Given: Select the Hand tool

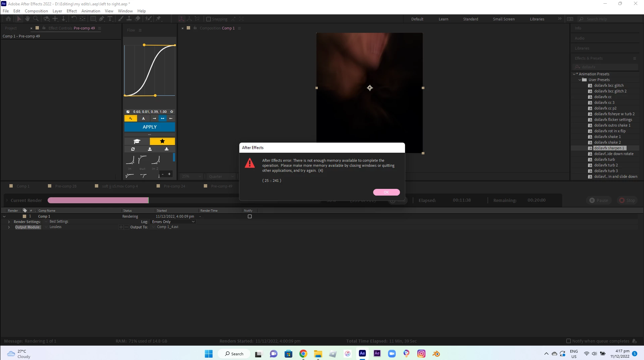Looking at the screenshot, I should pyautogui.click(x=27, y=19).
